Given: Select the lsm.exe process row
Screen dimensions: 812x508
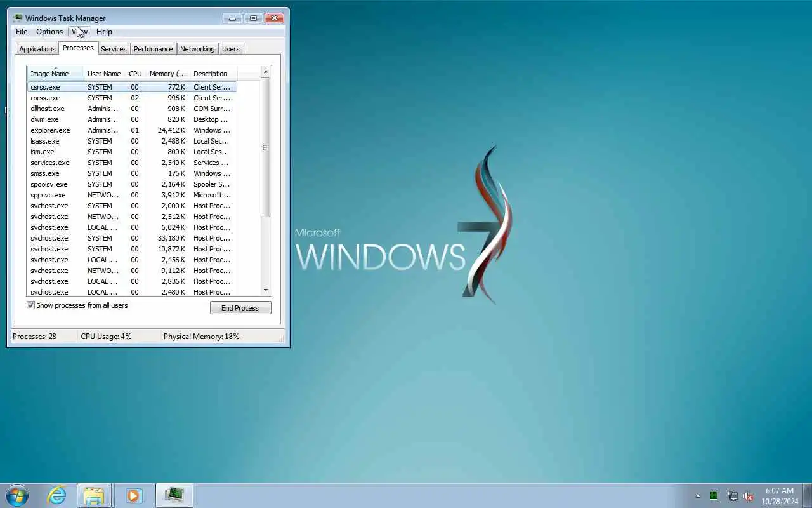Looking at the screenshot, I should click(132, 152).
